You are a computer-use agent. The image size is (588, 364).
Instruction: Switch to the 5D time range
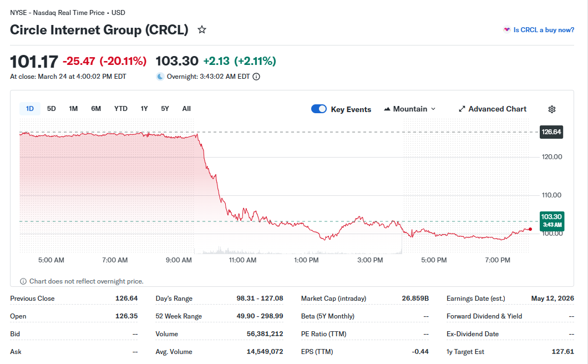(x=52, y=109)
